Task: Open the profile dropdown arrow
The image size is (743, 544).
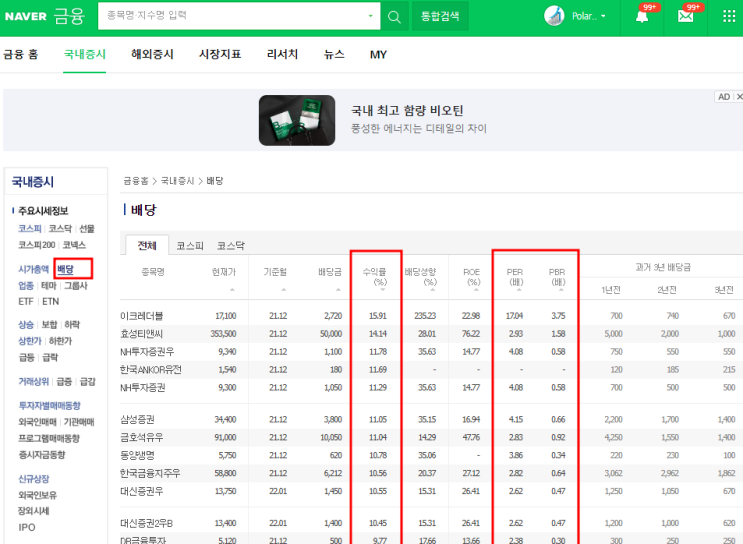Action: [603, 16]
